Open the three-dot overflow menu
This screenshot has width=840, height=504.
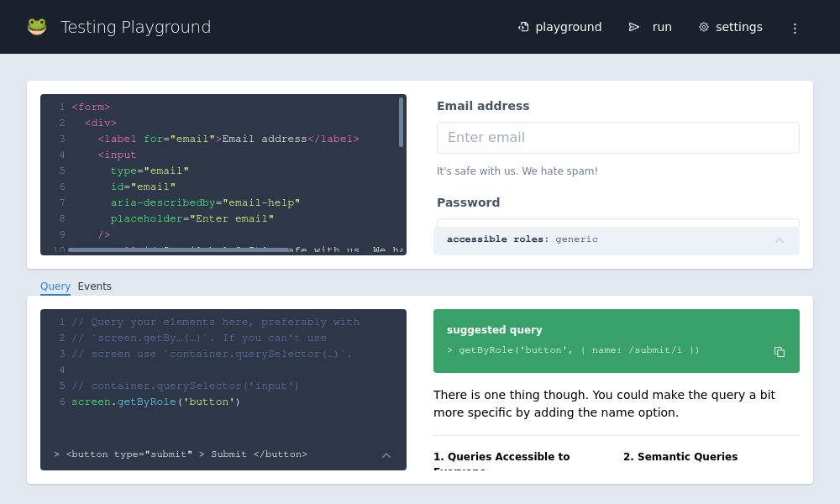point(795,28)
